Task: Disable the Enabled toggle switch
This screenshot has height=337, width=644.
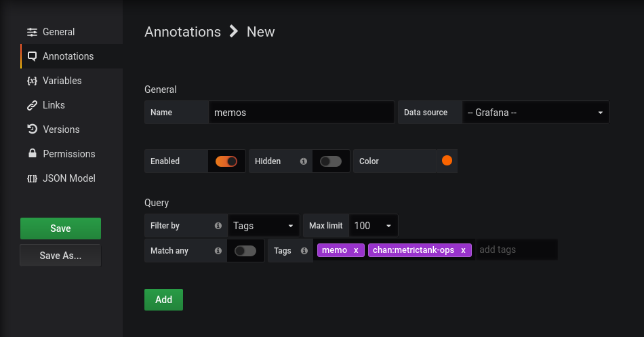Action: coord(226,161)
